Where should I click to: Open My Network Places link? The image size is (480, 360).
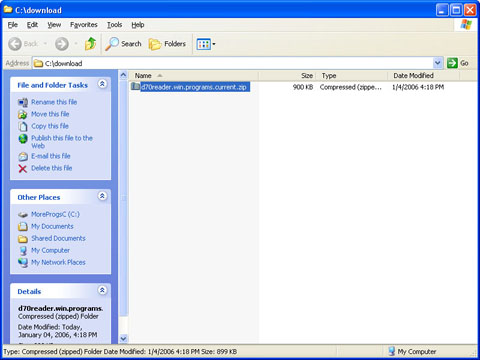58,262
